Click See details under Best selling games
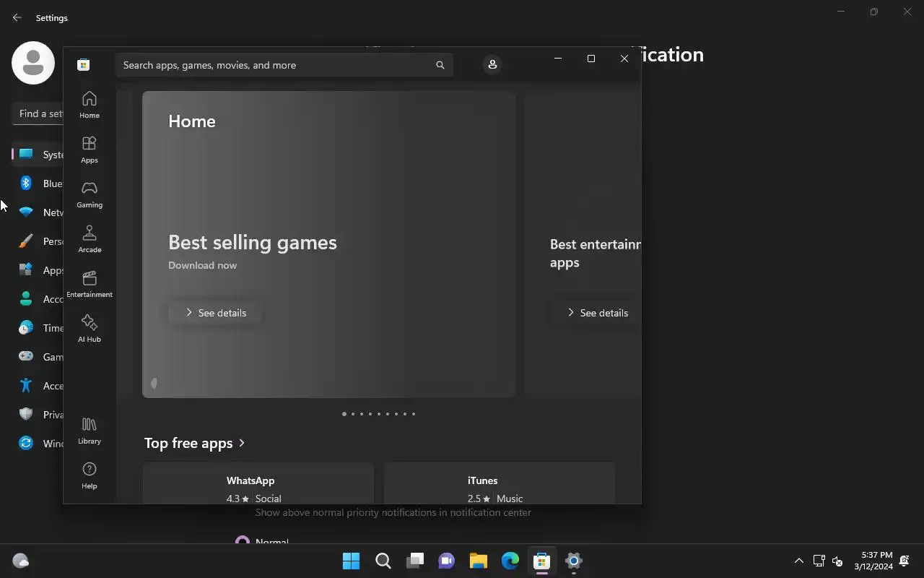924x578 pixels. point(215,313)
